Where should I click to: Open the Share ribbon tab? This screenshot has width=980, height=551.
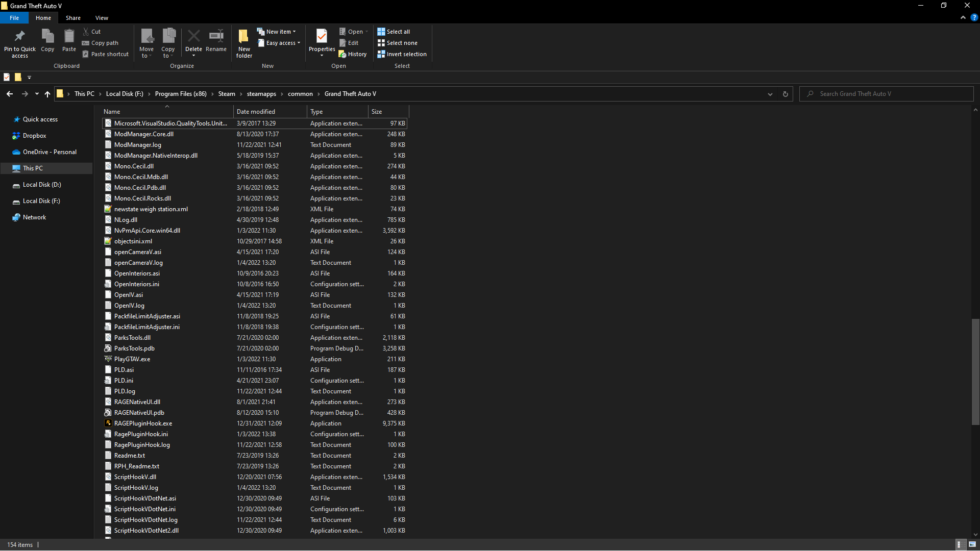[x=73, y=18]
